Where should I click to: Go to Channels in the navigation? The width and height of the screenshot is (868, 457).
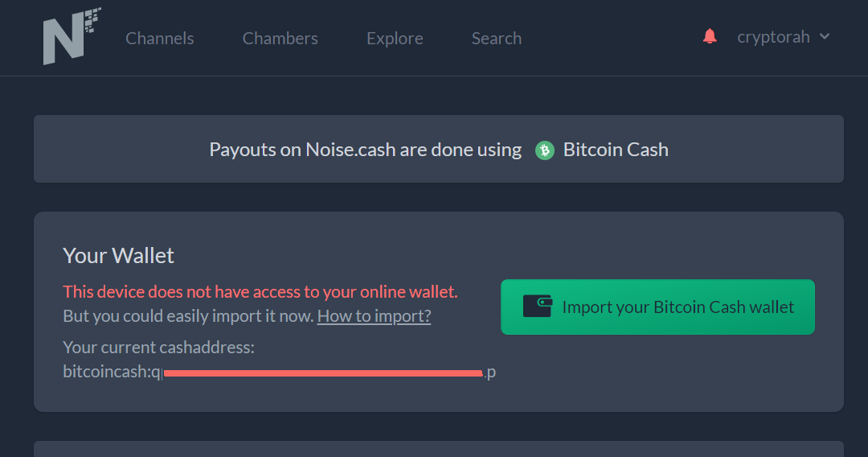[159, 39]
